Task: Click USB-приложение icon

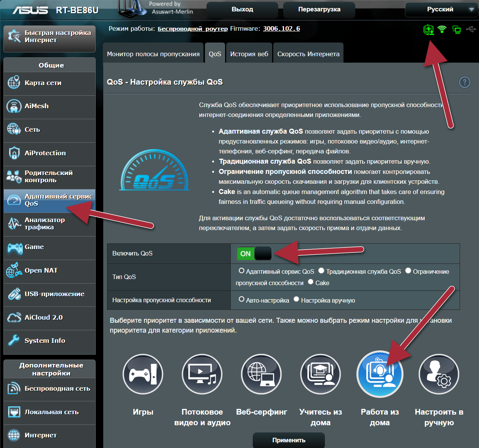Action: click(14, 294)
